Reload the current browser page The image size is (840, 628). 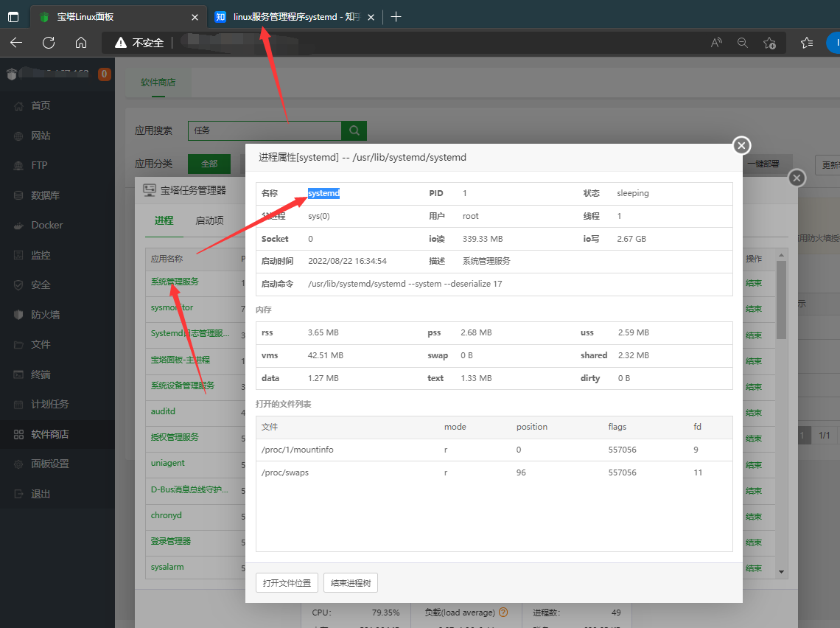pos(49,43)
